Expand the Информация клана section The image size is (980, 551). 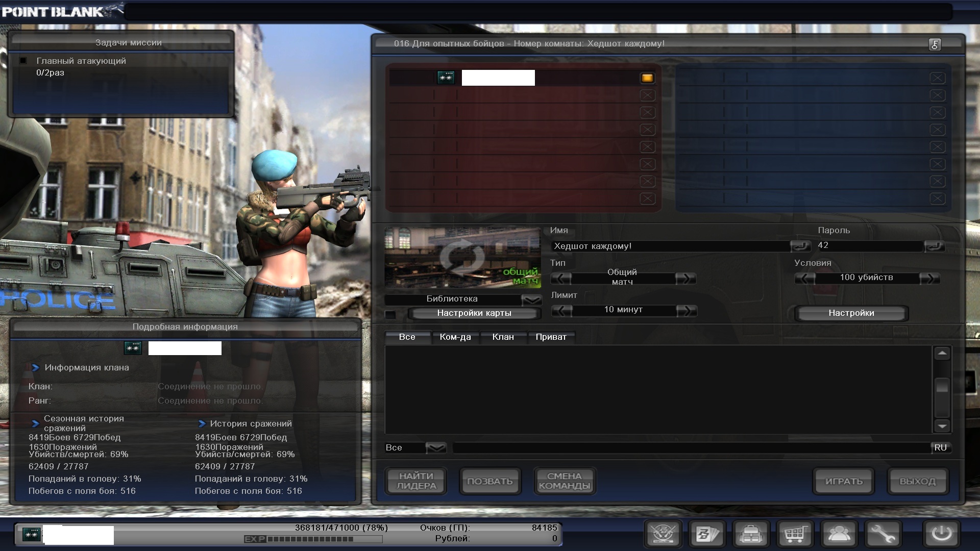(x=35, y=367)
